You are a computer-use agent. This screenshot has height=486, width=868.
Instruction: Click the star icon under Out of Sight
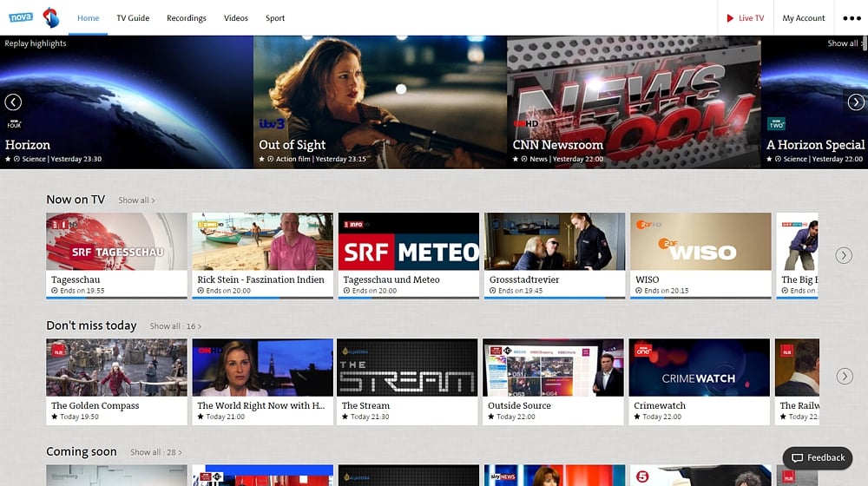(x=262, y=159)
